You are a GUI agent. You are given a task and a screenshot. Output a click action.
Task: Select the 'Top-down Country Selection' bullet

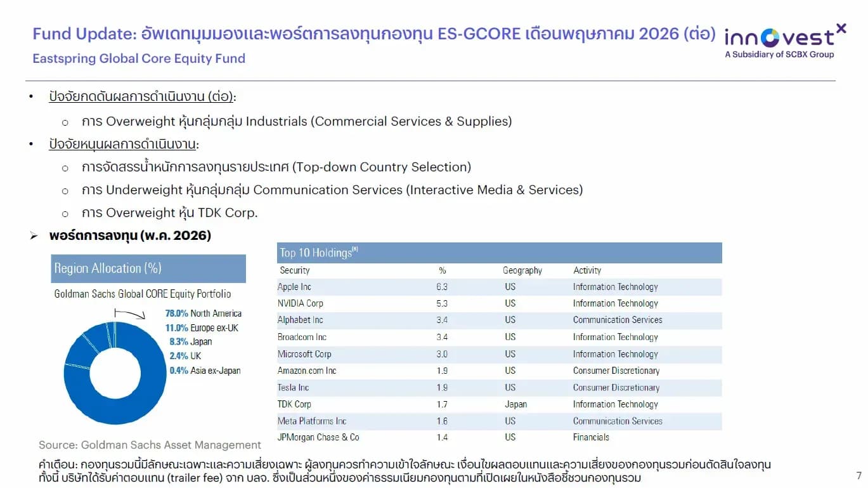276,167
